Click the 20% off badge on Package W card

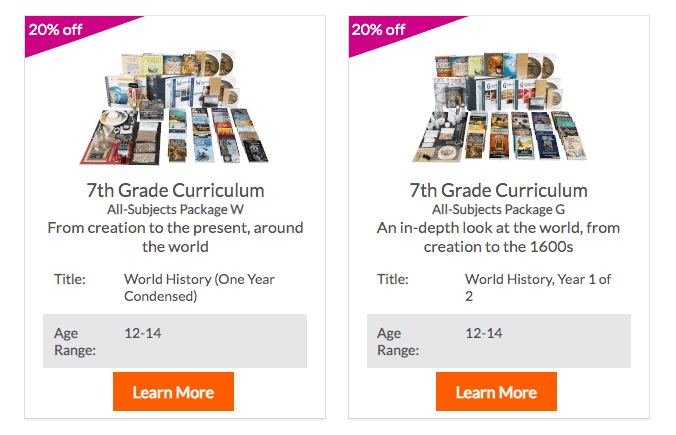coord(56,30)
